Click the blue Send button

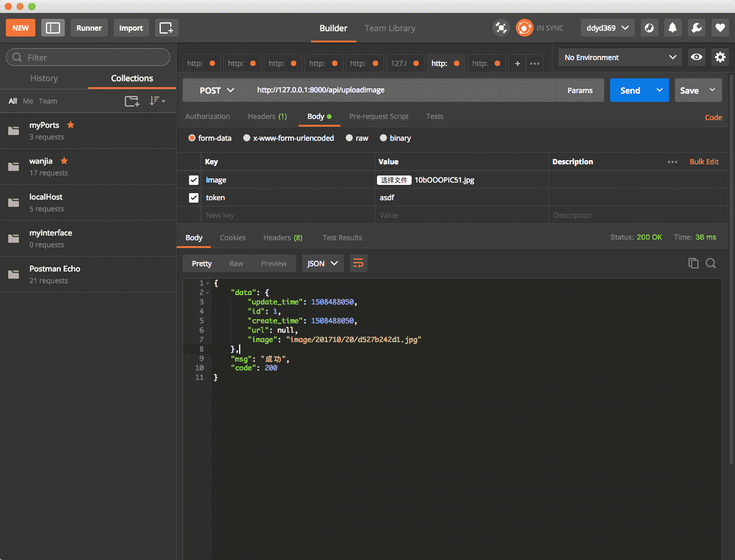point(630,90)
